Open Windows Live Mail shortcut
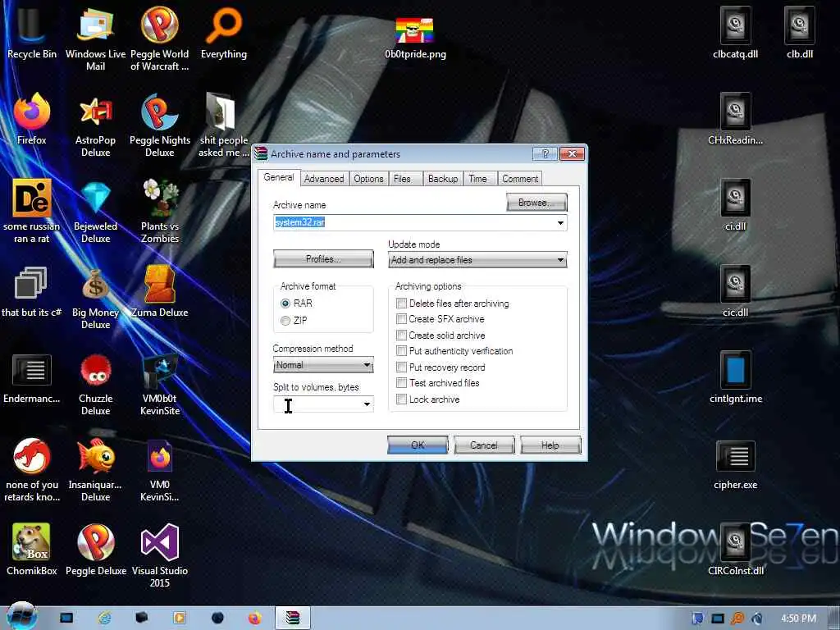 coord(95,38)
